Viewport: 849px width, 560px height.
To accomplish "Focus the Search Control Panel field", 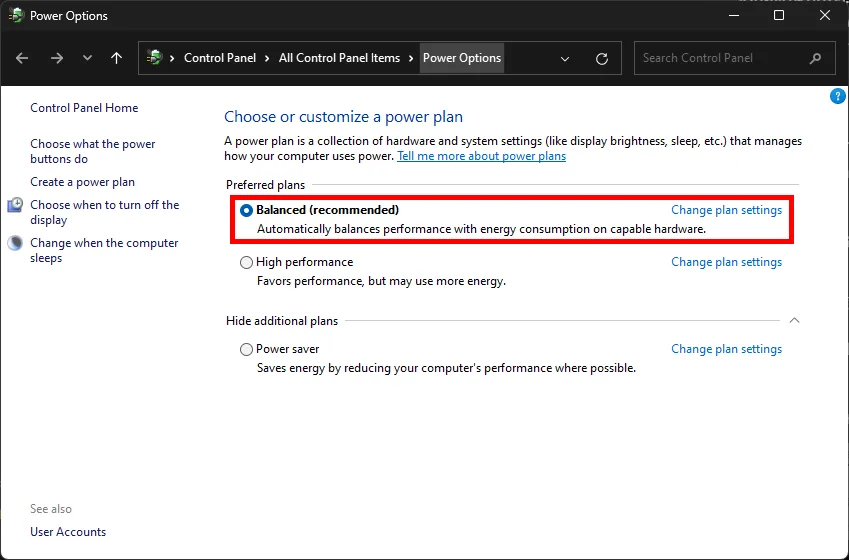I will (x=735, y=58).
